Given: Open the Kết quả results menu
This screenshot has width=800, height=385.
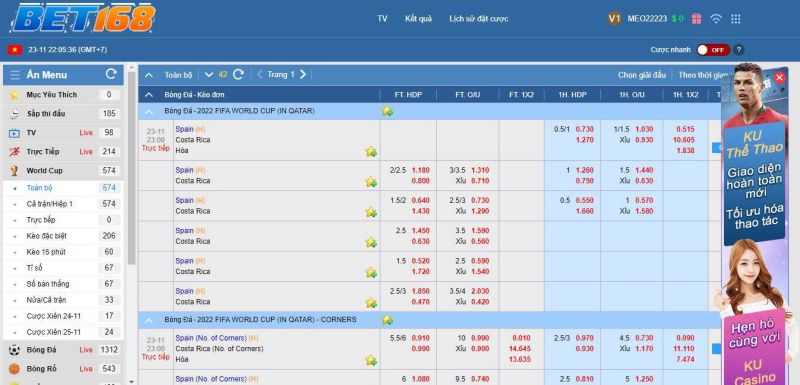Looking at the screenshot, I should click(418, 19).
